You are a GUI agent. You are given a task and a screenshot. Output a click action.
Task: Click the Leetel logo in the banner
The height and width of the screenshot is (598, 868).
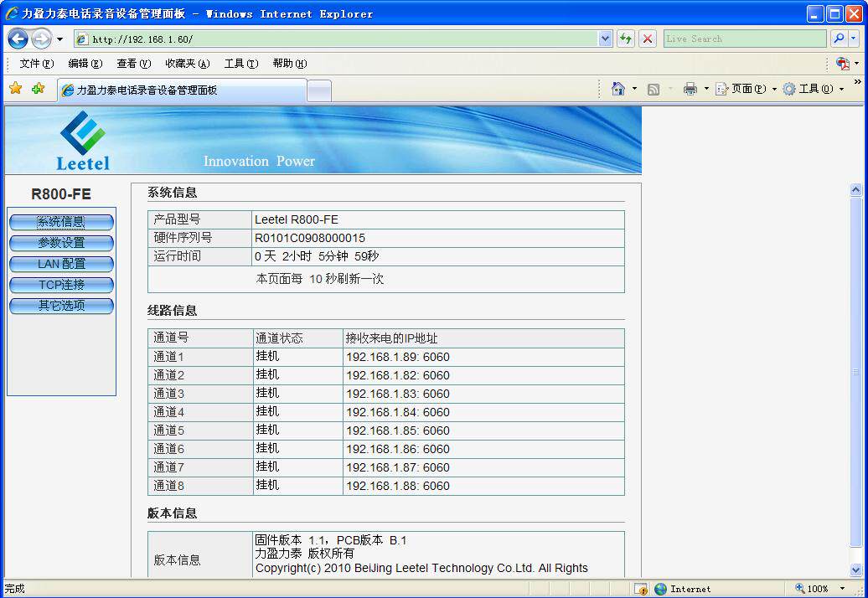[x=83, y=141]
